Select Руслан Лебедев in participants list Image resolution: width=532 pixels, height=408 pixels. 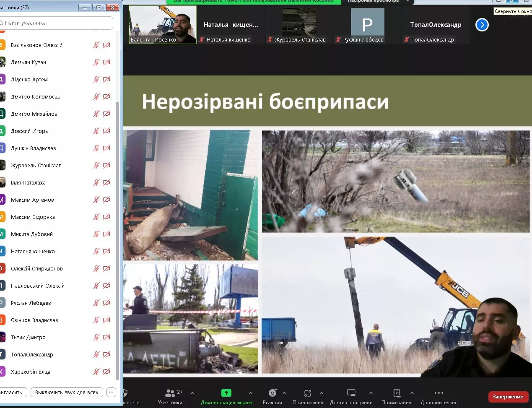tap(31, 303)
